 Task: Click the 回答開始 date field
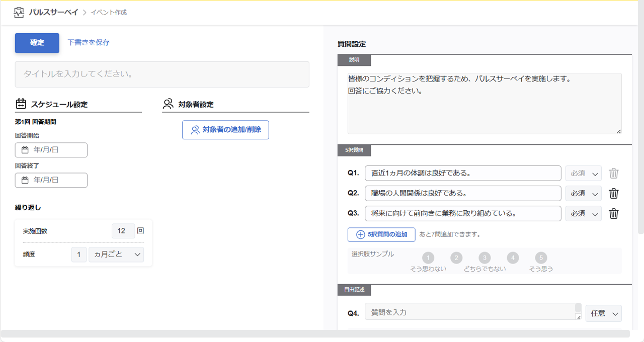pos(51,150)
